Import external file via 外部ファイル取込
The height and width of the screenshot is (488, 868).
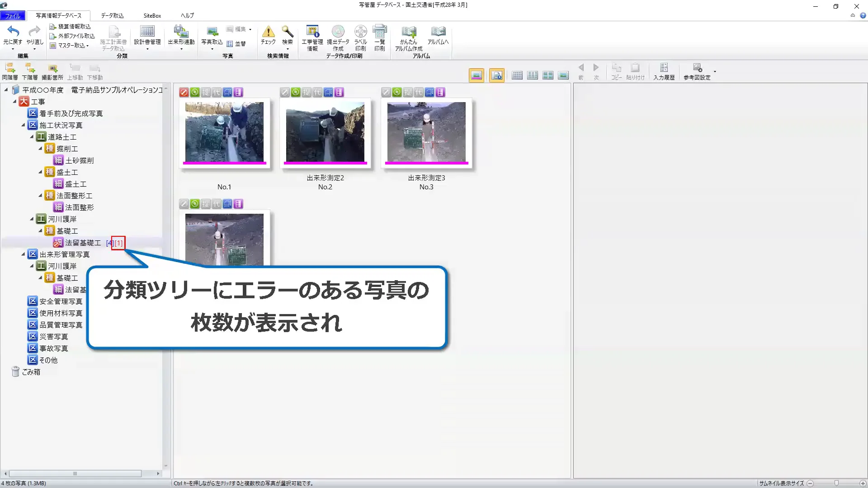click(x=72, y=36)
